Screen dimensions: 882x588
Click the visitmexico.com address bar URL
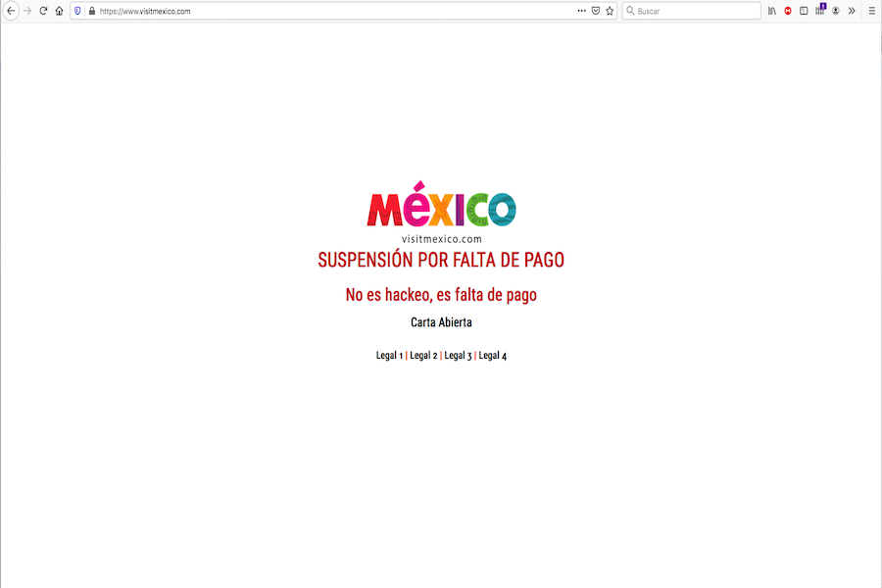pyautogui.click(x=145, y=11)
